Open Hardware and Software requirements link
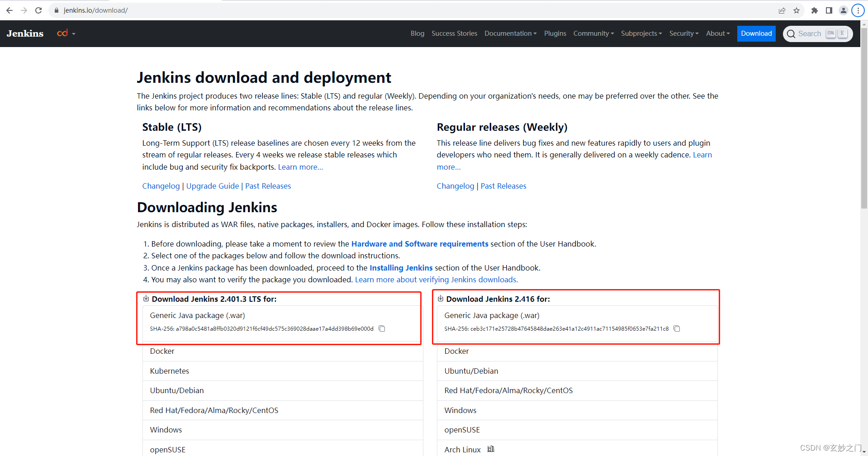Viewport: 868px width, 456px height. [420, 244]
